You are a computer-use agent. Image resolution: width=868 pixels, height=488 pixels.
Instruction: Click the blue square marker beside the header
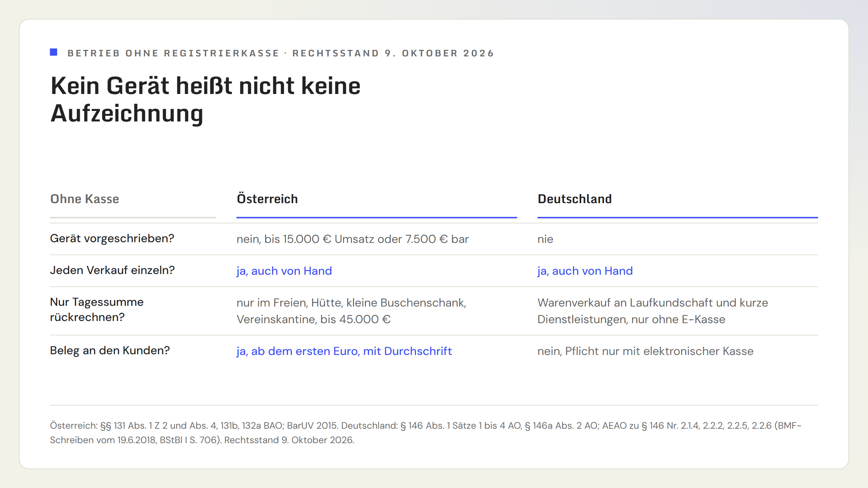pos(54,52)
